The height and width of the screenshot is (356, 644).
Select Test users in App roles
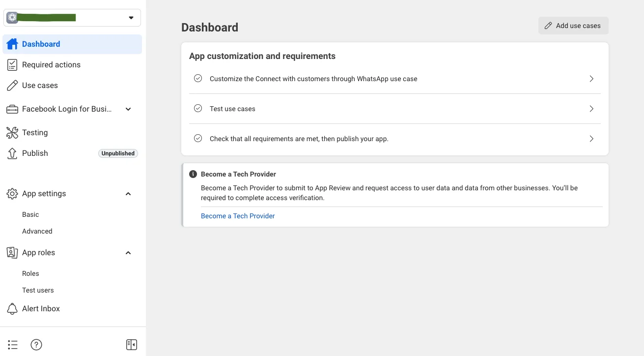pyautogui.click(x=38, y=290)
